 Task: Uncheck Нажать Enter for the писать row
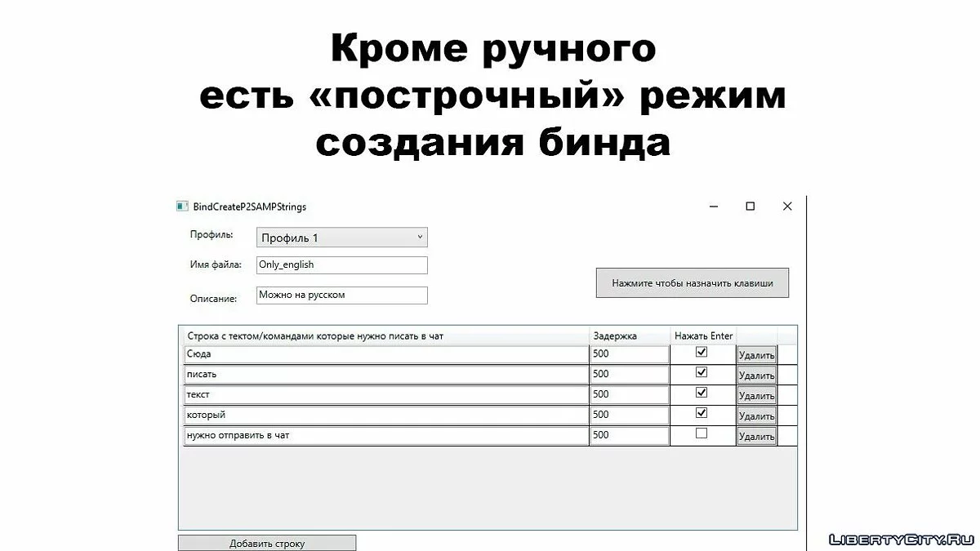tap(701, 372)
